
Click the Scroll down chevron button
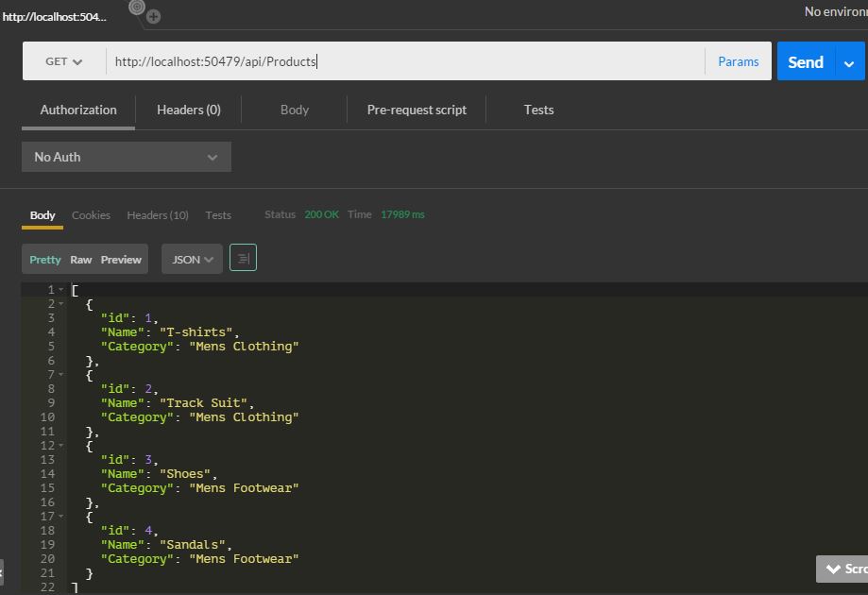(x=842, y=569)
